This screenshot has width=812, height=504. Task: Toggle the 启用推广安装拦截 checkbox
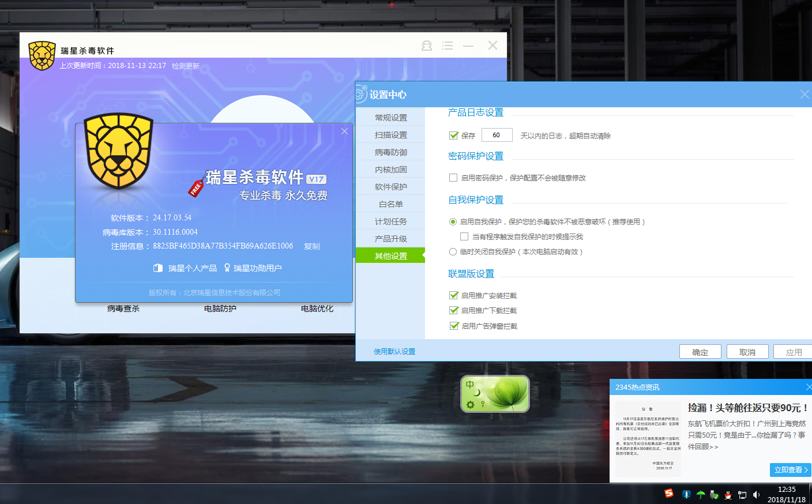point(453,295)
